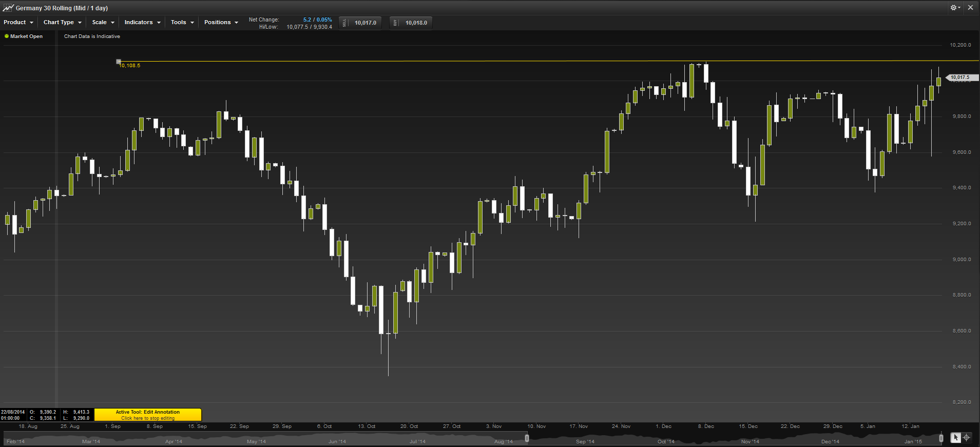The image size is (980, 447).
Task: Click left handle of timeline range slider
Action: (527, 438)
